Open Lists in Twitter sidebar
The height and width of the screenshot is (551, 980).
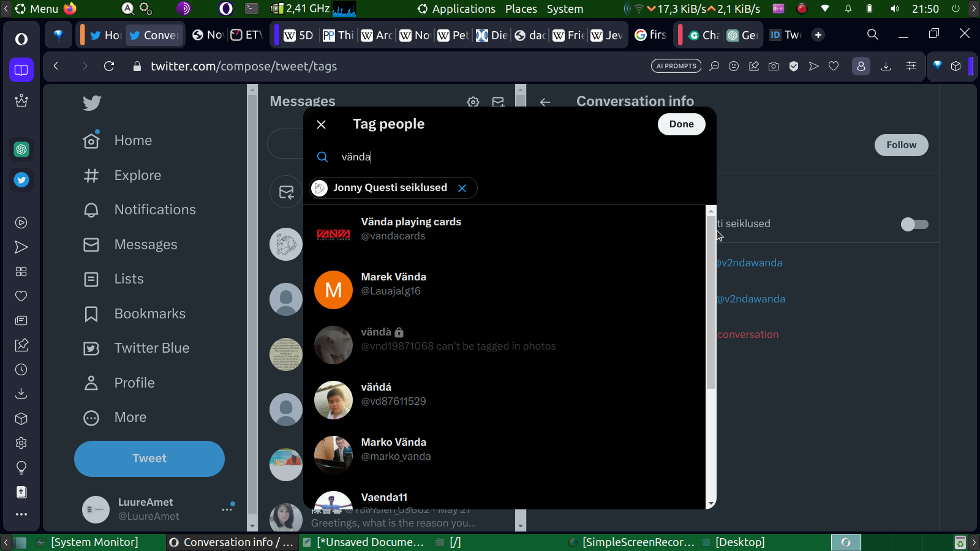point(113,279)
